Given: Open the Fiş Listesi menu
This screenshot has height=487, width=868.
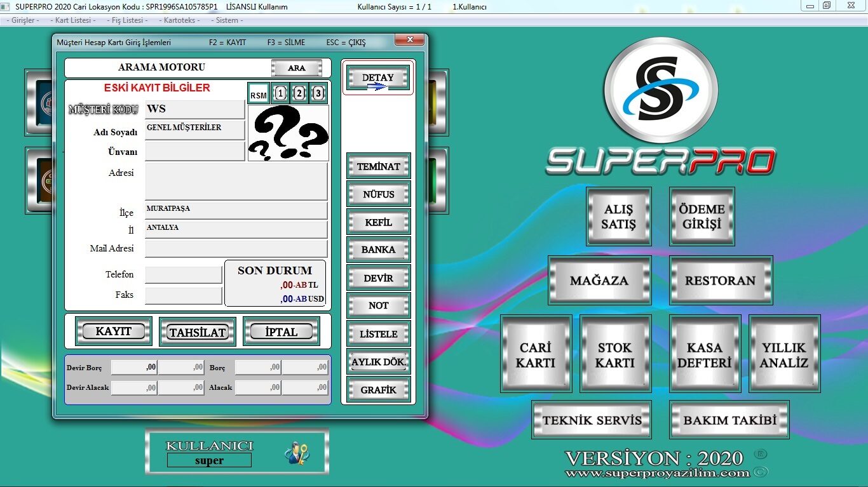Looking at the screenshot, I should tap(128, 20).
